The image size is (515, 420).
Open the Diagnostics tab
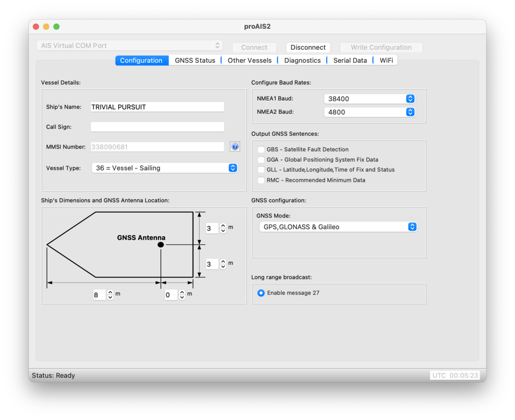pyautogui.click(x=302, y=60)
